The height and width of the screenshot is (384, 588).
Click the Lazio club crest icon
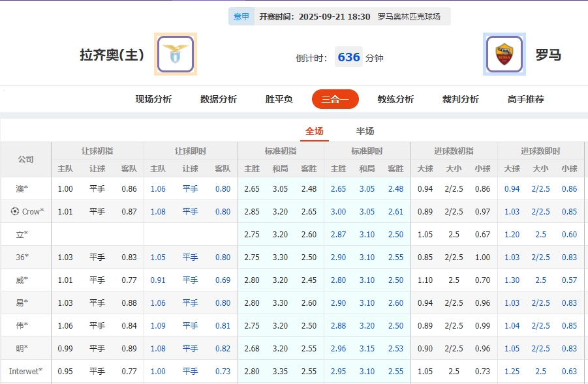[174, 55]
